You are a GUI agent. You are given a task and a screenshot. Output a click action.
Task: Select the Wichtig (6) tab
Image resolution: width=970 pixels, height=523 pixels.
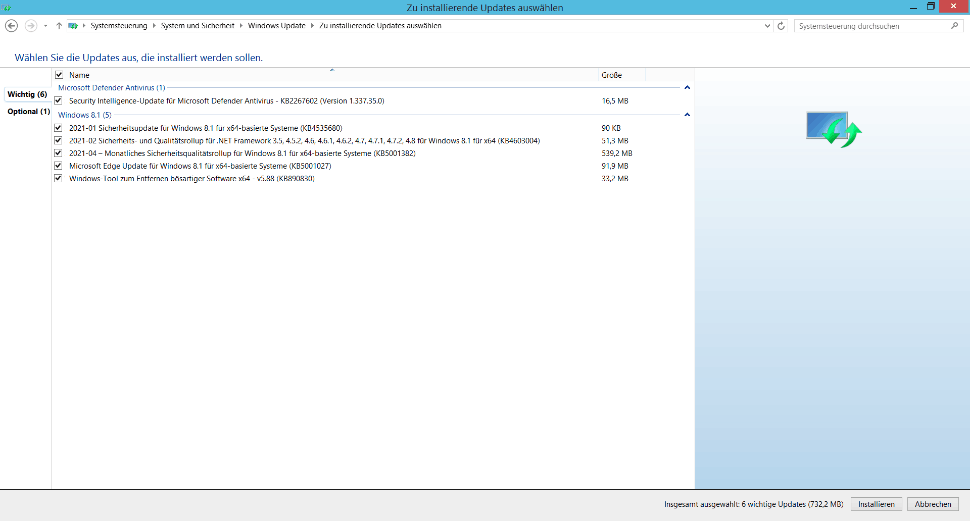click(27, 94)
